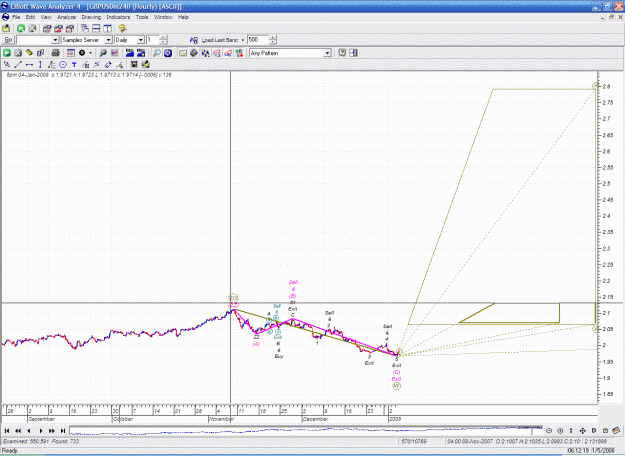
Task: Click the Load Last Bars chart icon
Action: [x=194, y=40]
